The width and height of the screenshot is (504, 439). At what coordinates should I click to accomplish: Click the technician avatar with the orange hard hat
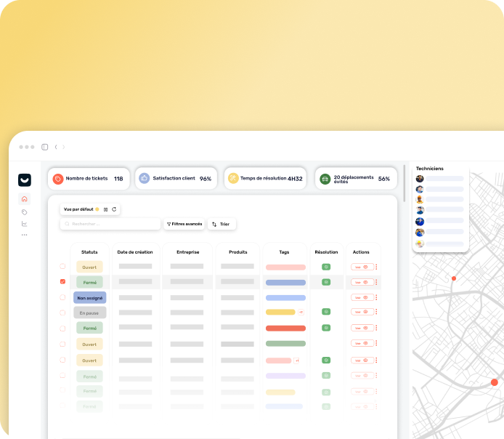point(420,199)
